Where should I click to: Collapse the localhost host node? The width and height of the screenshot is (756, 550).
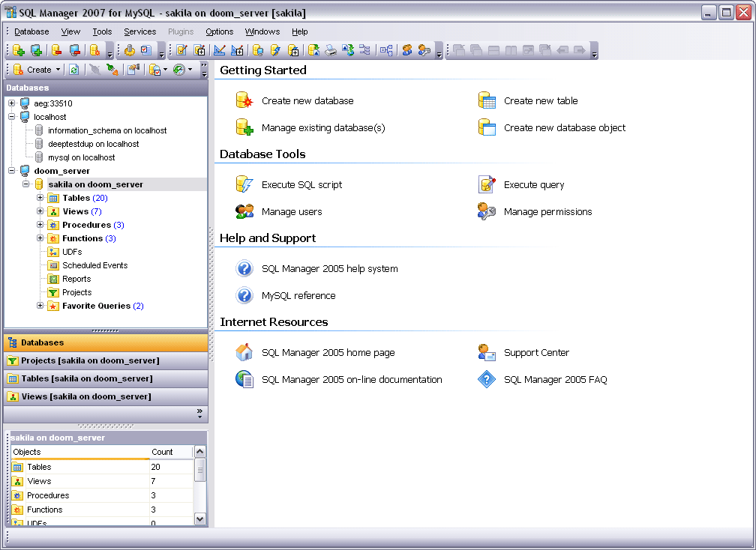click(x=12, y=117)
